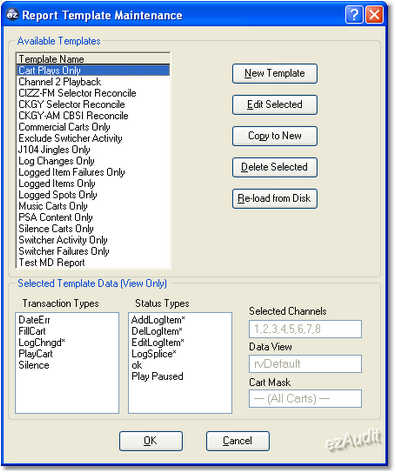
Task: Select CKGY-AM CBSI Reconcile template
Action: tap(93, 116)
